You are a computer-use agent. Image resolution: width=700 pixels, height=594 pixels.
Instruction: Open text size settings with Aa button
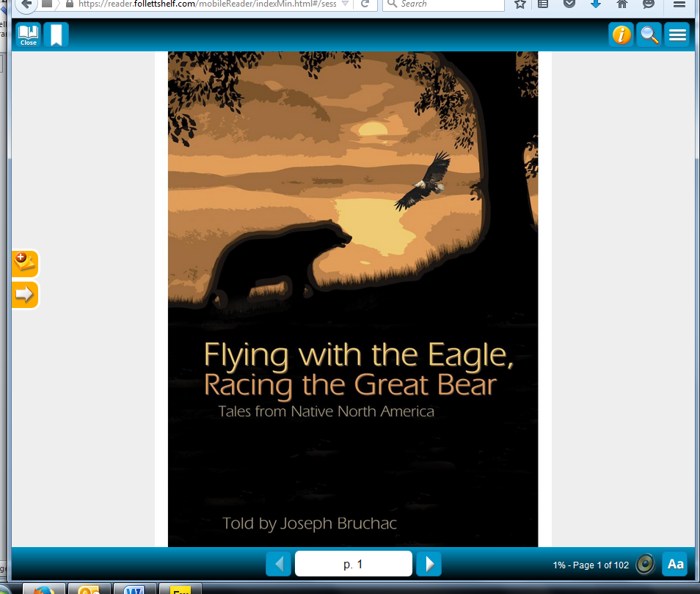coord(675,564)
